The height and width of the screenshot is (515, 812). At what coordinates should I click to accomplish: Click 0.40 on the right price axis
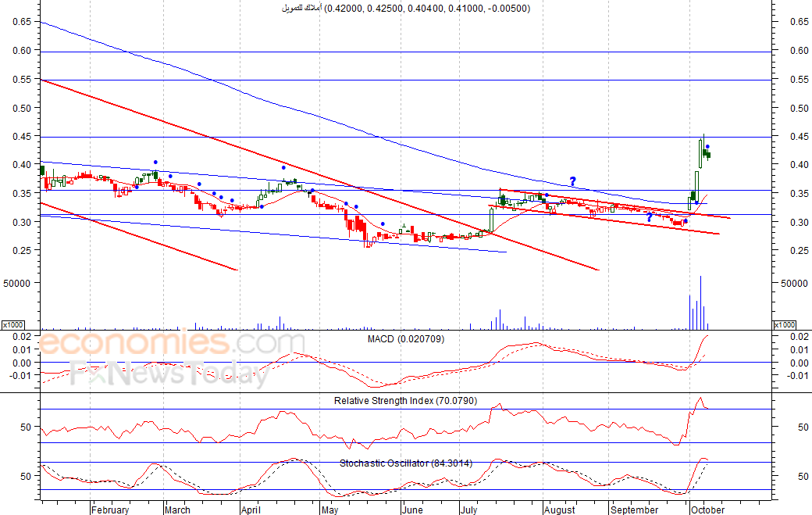pos(800,165)
